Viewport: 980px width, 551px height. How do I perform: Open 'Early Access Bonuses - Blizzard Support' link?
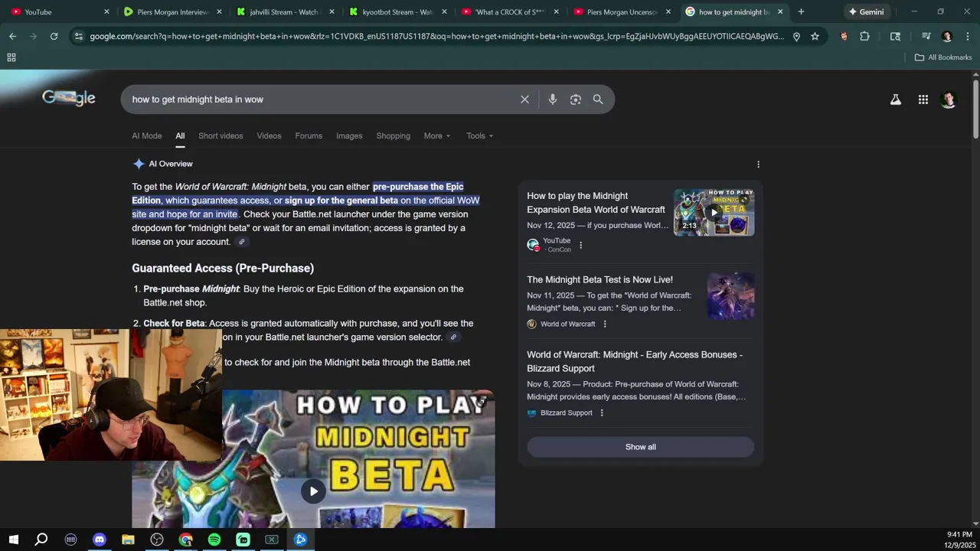635,361
